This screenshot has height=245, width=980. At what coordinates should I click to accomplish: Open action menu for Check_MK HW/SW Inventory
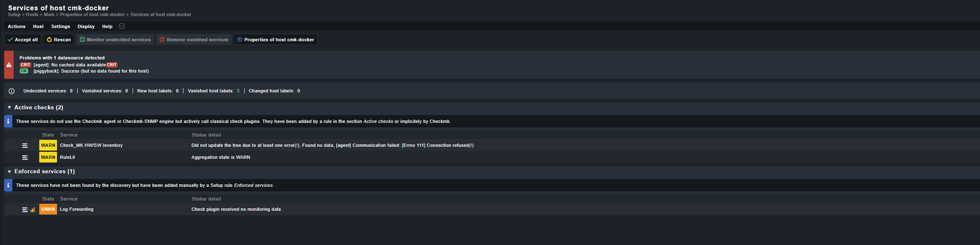pyautogui.click(x=25, y=146)
